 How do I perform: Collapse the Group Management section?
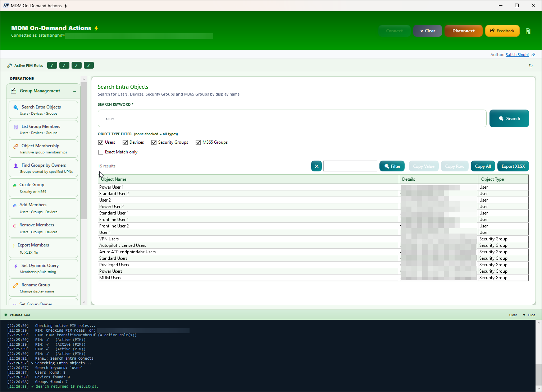[74, 91]
